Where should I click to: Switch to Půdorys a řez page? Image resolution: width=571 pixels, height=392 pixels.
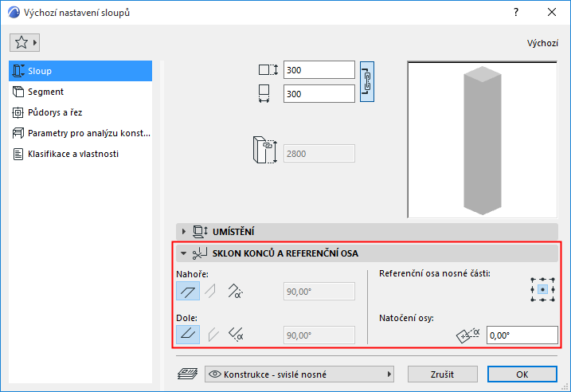[x=80, y=112]
